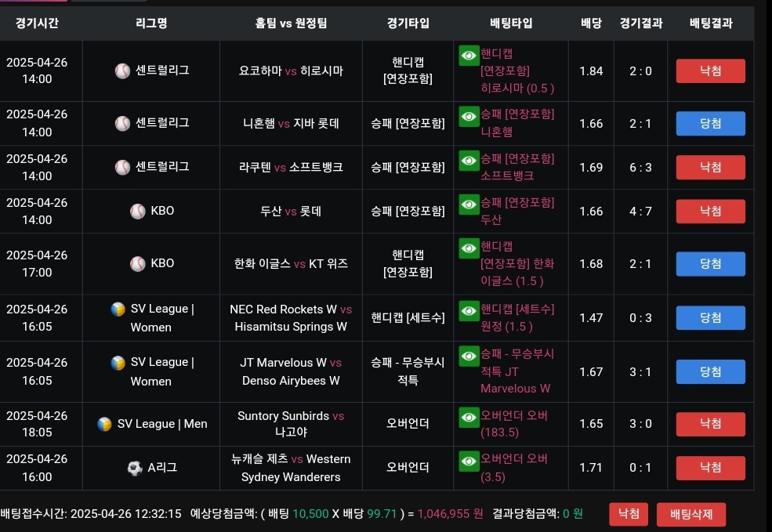772x532 pixels.
Task: Click the KBO baseball icon in the 두산 row
Action: [x=138, y=211]
